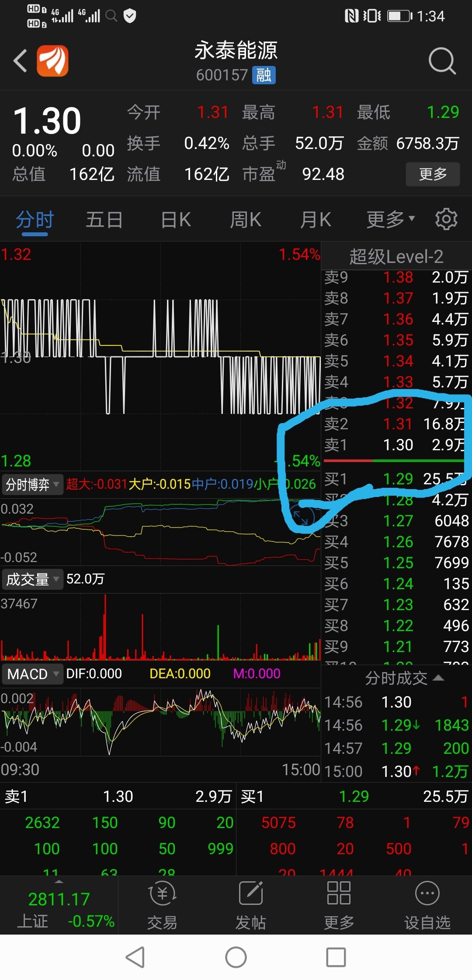The height and width of the screenshot is (980, 472).
Task: Open chart settings gear icon
Action: pos(446,219)
